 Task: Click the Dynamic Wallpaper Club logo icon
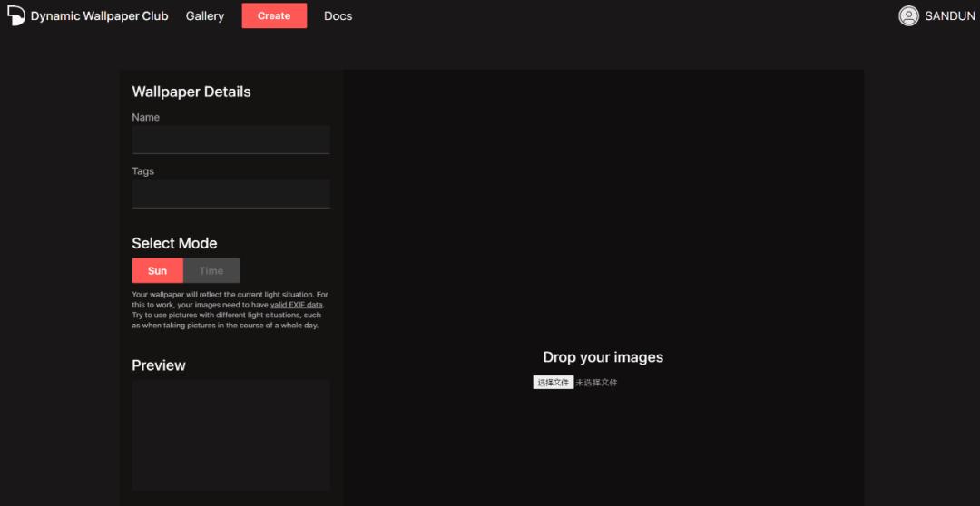click(x=16, y=15)
